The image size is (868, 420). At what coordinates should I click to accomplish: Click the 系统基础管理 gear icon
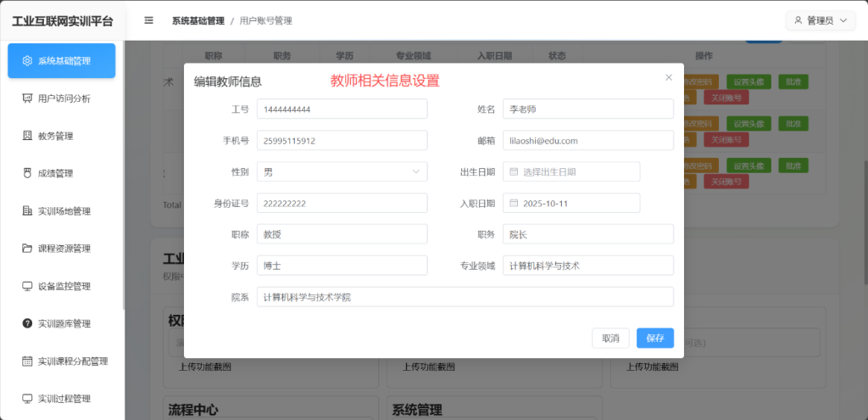(27, 61)
